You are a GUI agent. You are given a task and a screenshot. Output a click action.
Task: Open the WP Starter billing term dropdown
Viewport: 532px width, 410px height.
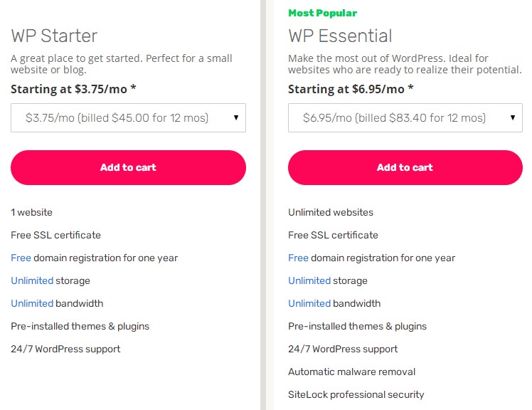(x=117, y=118)
